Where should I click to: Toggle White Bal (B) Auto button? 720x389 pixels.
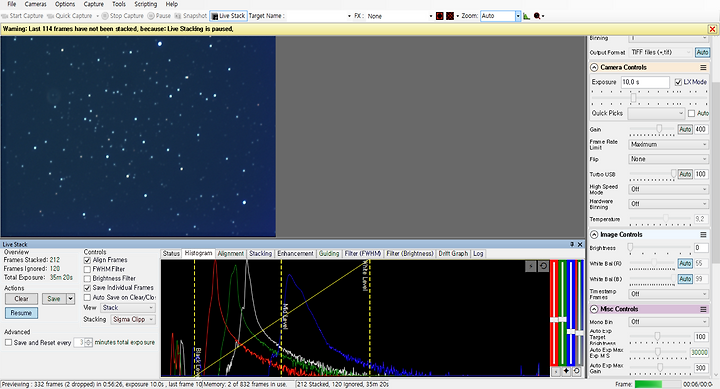click(x=685, y=279)
